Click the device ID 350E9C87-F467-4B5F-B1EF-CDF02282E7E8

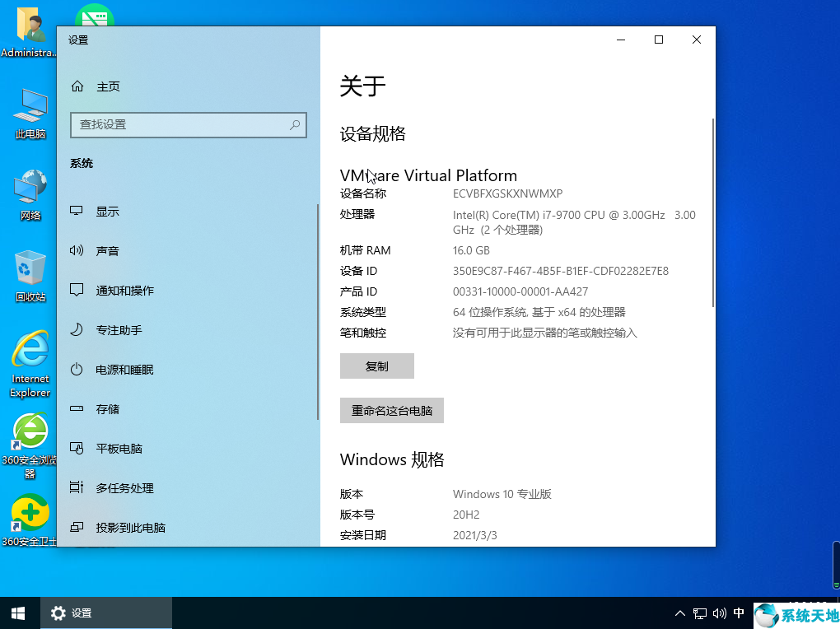(x=560, y=271)
